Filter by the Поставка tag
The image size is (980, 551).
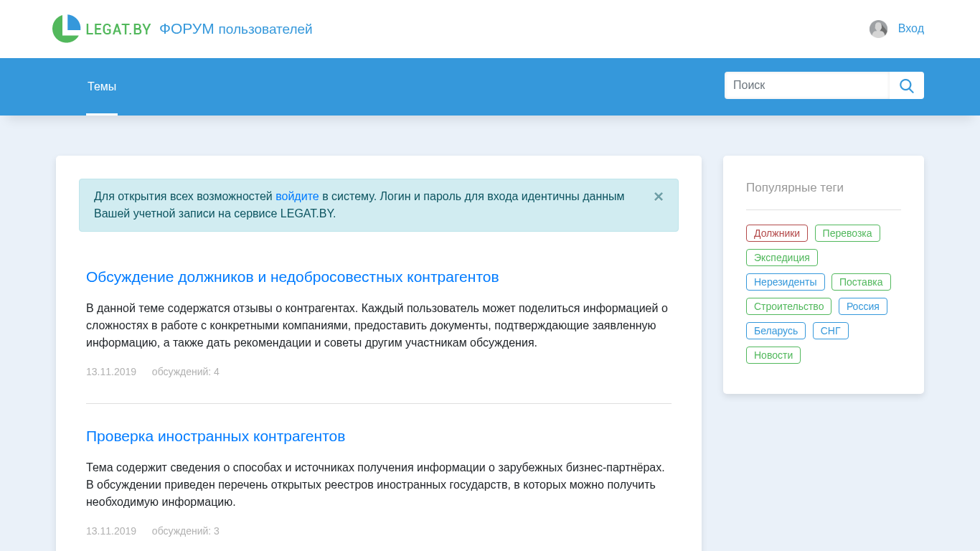860,282
